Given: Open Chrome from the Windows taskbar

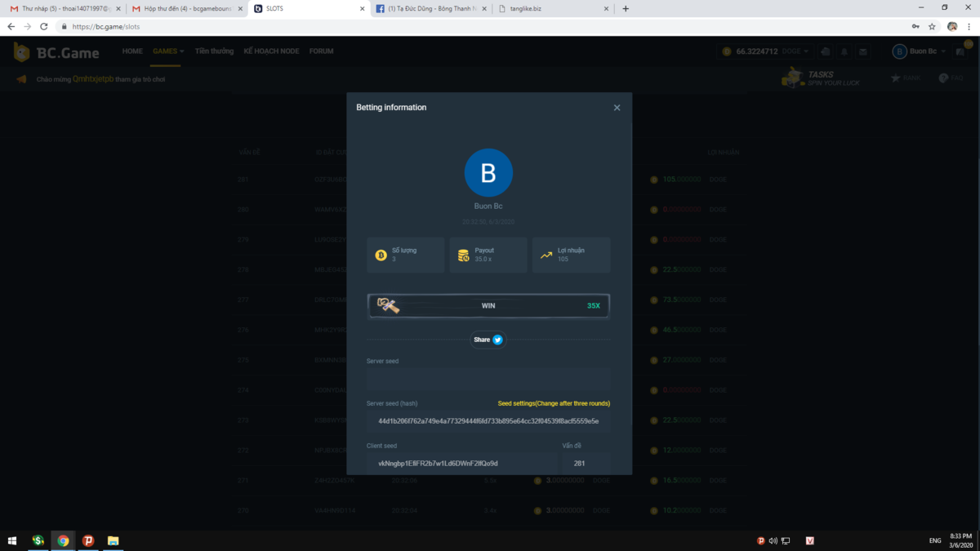Looking at the screenshot, I should tap(63, 540).
